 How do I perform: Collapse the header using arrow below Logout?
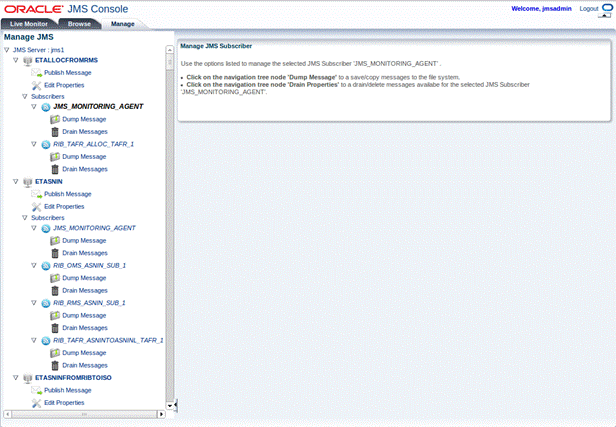pyautogui.click(x=605, y=16)
